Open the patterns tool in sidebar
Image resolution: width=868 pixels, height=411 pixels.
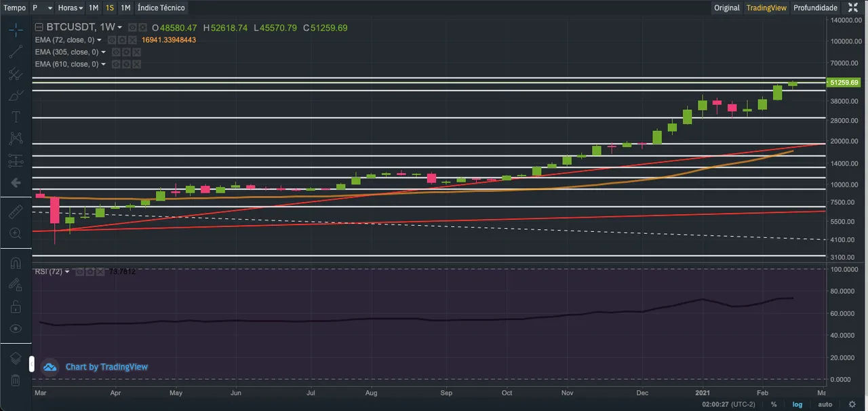pos(16,139)
